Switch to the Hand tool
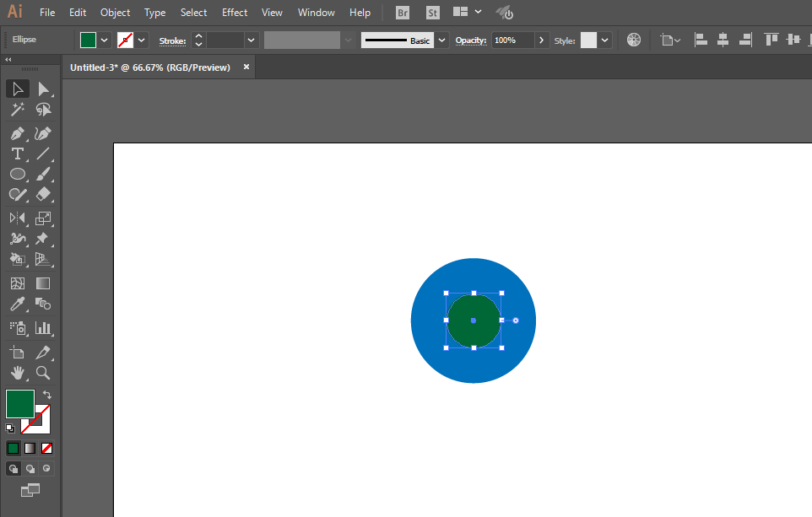The width and height of the screenshot is (812, 517). point(17,372)
